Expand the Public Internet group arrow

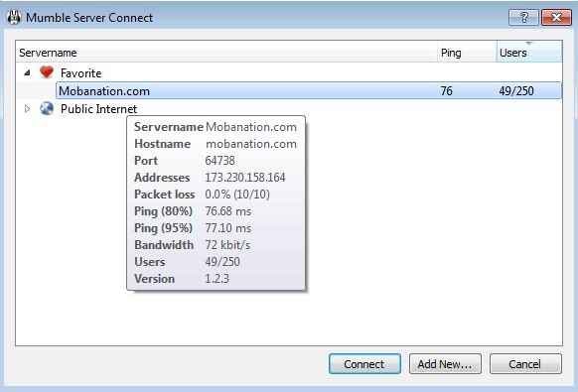click(x=27, y=109)
